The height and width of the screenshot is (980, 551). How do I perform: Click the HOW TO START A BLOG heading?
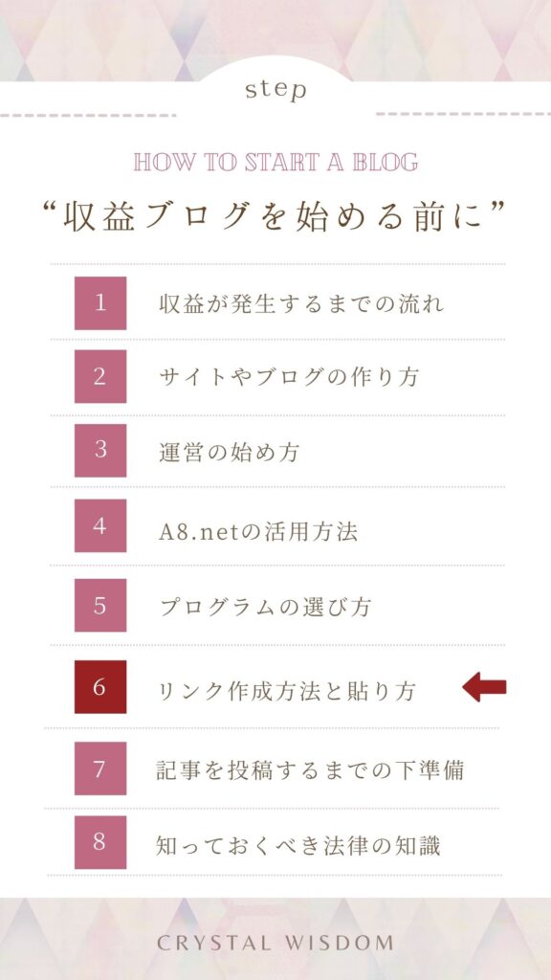(275, 163)
